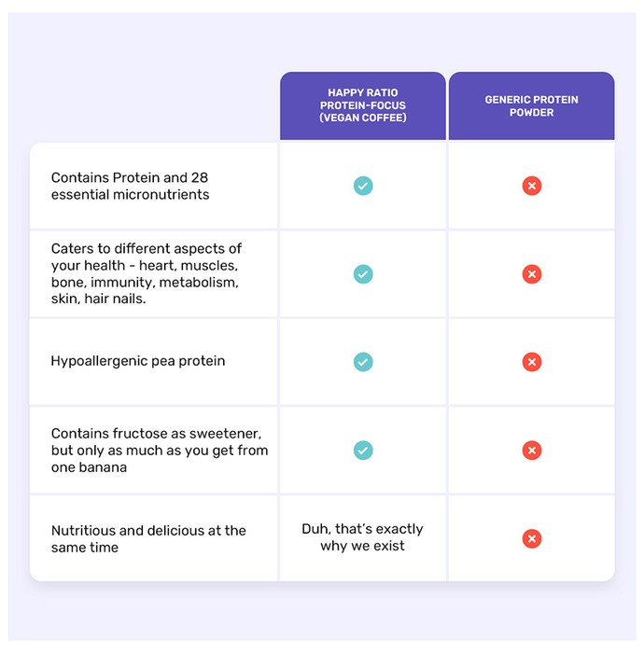Click 'Nutritious and delicious at the same time'
Image resolution: width=644 pixels, height=653 pixels.
(148, 539)
